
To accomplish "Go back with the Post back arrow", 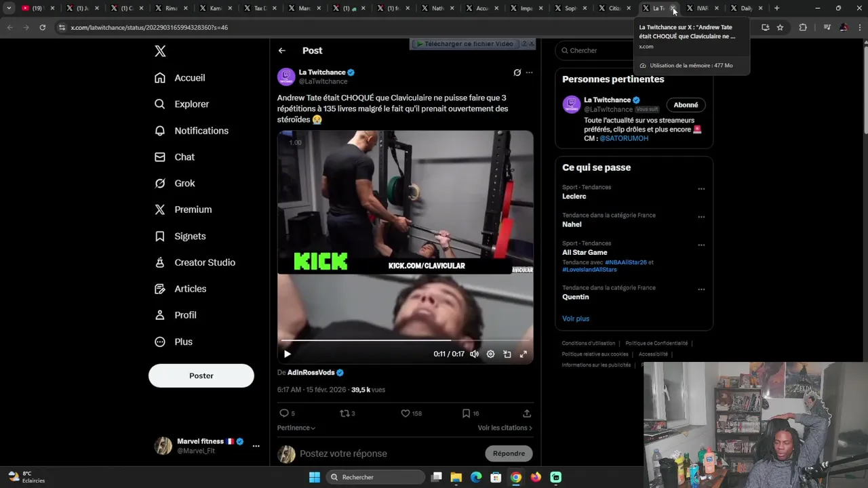I will click(281, 51).
